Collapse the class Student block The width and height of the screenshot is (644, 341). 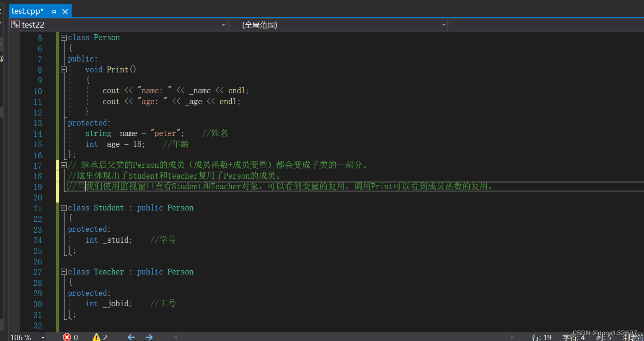point(64,208)
